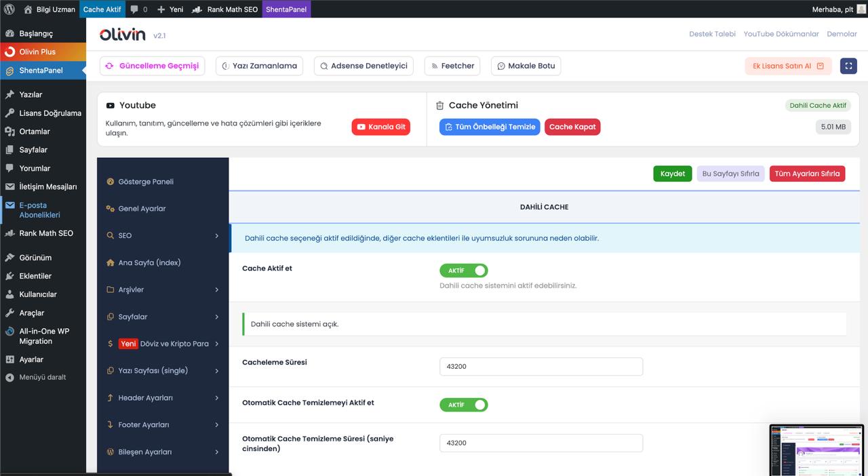868x476 pixels.
Task: Click the Eklentiler plug icon
Action: 9,276
